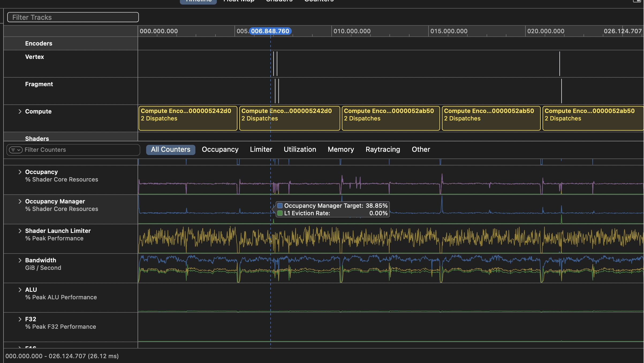Expand the Occupancy counter row
This screenshot has height=363, width=644.
point(20,172)
